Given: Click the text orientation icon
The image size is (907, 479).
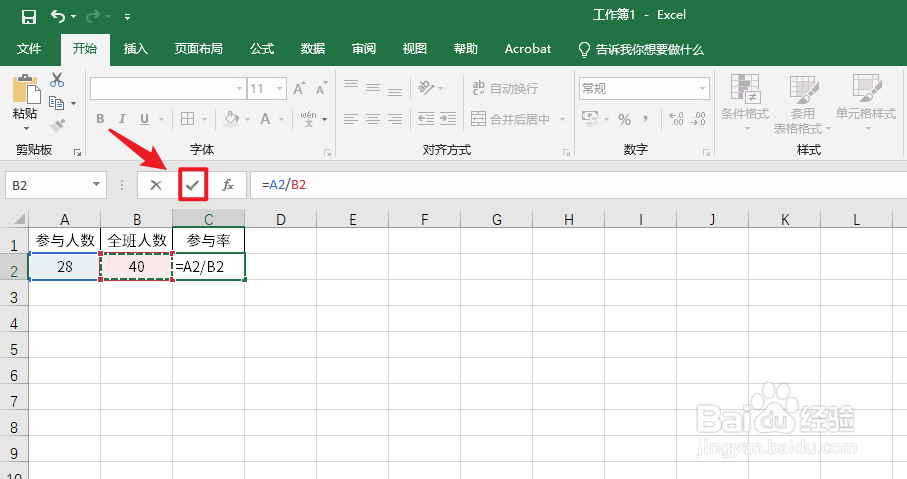Looking at the screenshot, I should tap(426, 88).
